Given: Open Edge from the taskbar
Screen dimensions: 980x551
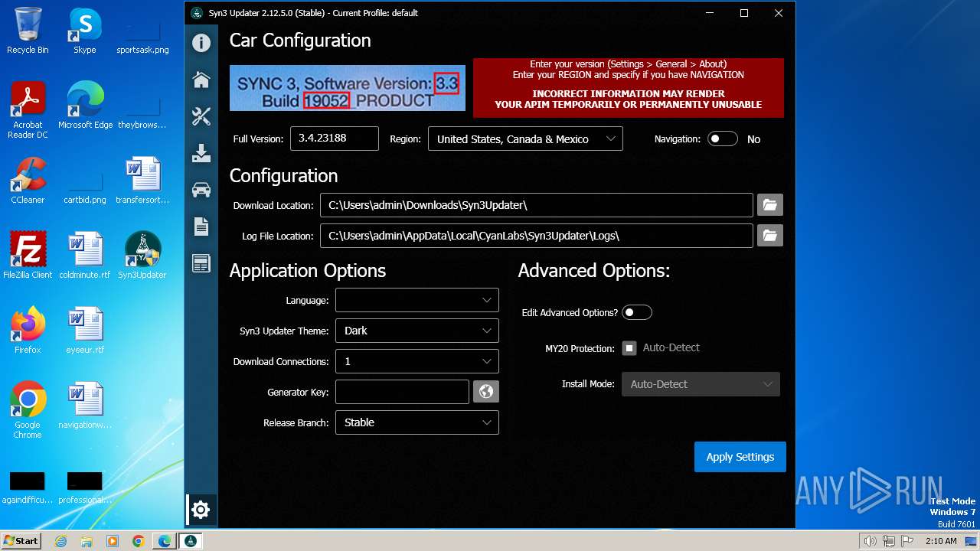Looking at the screenshot, I should (165, 541).
